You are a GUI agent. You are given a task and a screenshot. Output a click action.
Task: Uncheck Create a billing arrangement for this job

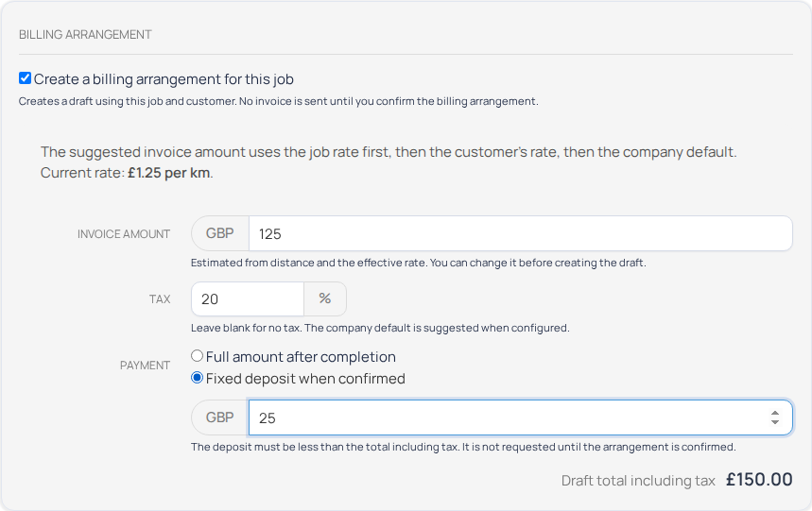tap(25, 78)
